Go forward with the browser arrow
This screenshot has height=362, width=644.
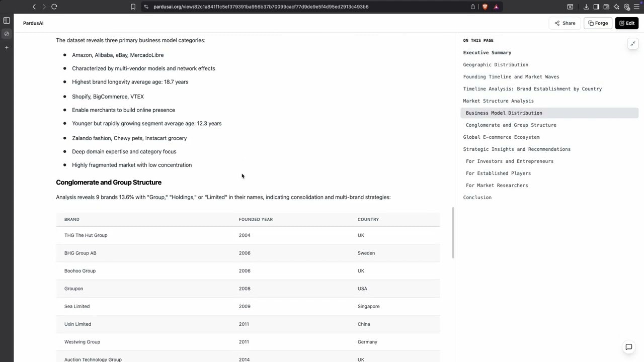(44, 7)
